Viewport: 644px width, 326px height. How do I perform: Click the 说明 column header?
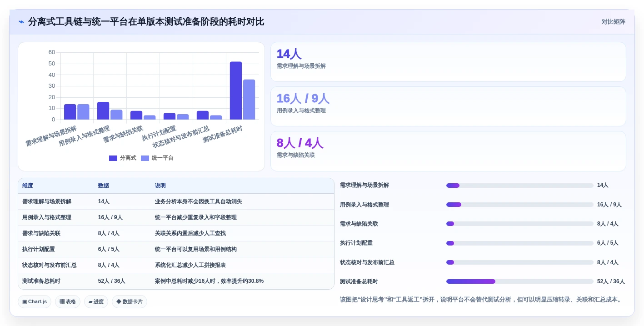pos(160,186)
